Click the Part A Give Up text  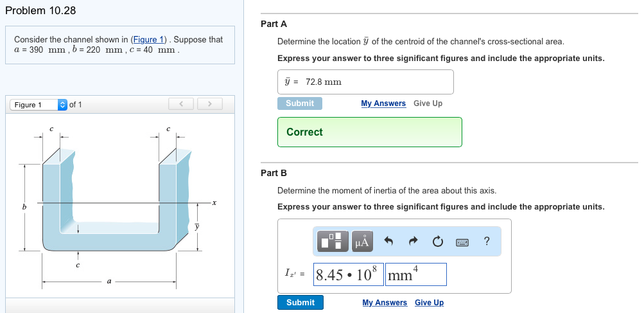point(428,103)
